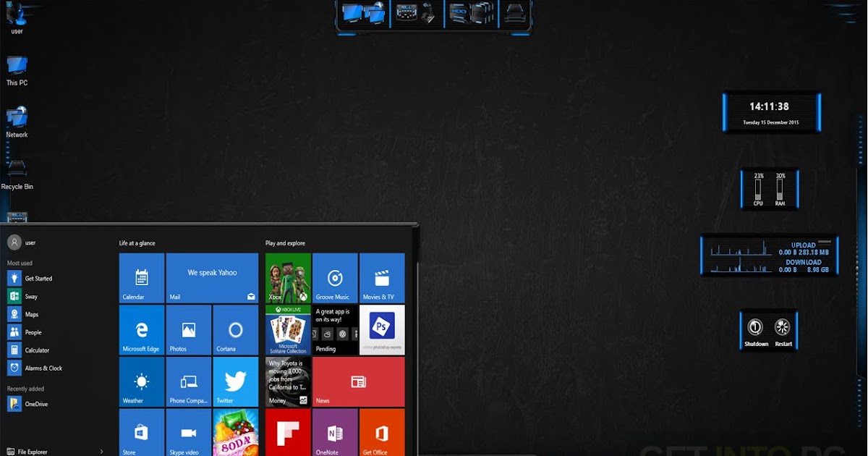Open the Weather tile
The width and height of the screenshot is (868, 456).
[x=142, y=381]
